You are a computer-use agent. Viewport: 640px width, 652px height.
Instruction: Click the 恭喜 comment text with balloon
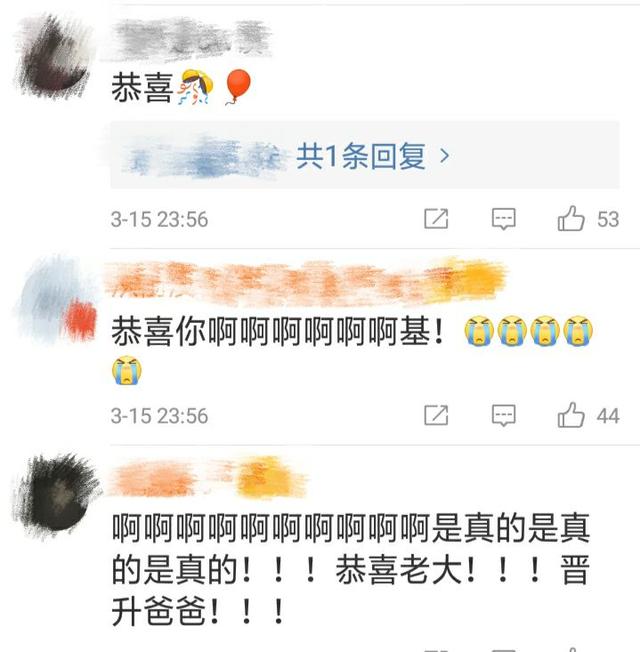tap(181, 87)
